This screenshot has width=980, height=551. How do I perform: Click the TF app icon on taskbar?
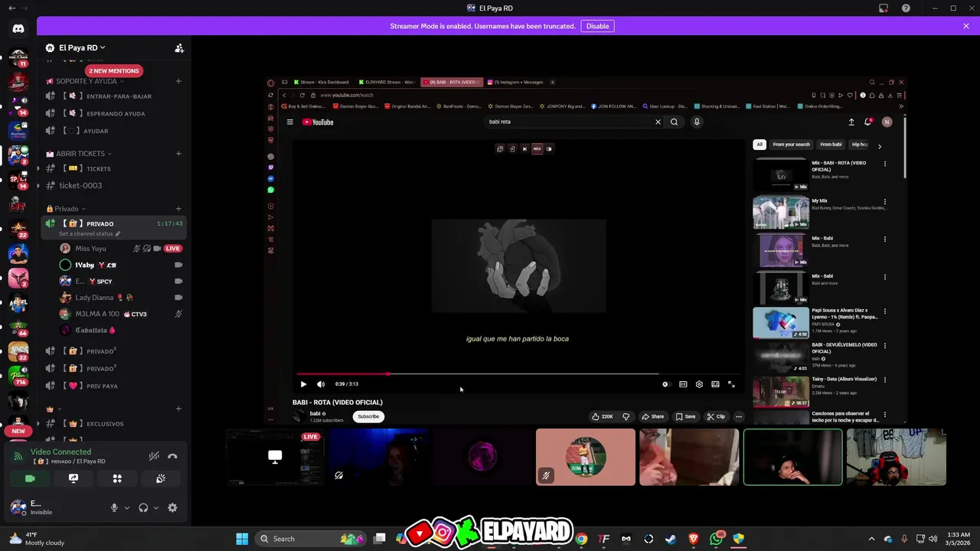pos(604,539)
